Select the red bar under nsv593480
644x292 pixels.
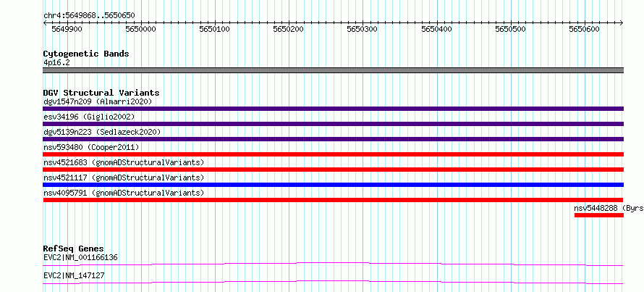(333, 154)
